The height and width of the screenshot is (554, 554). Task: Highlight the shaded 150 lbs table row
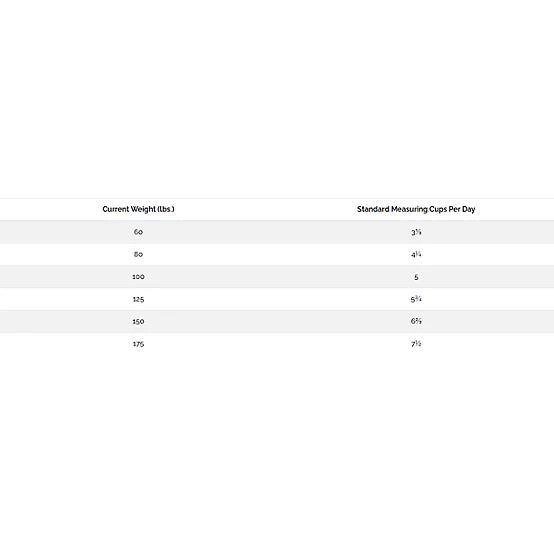pyautogui.click(x=277, y=322)
